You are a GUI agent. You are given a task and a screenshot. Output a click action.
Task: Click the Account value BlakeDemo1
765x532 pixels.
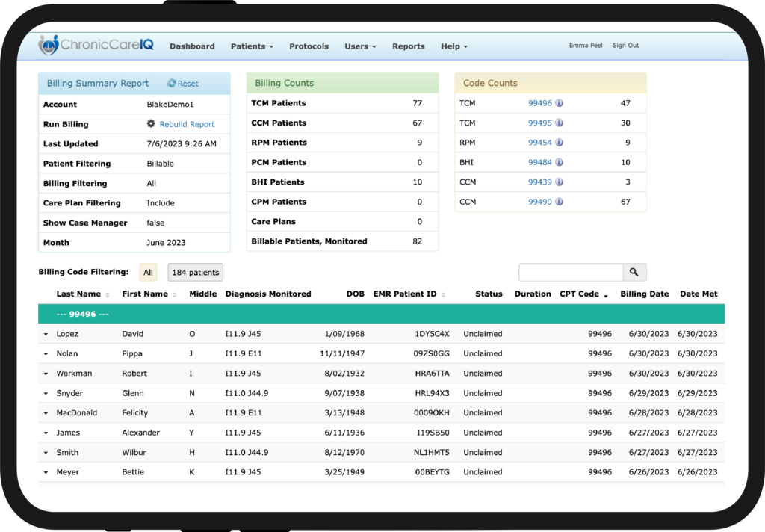[x=170, y=105]
